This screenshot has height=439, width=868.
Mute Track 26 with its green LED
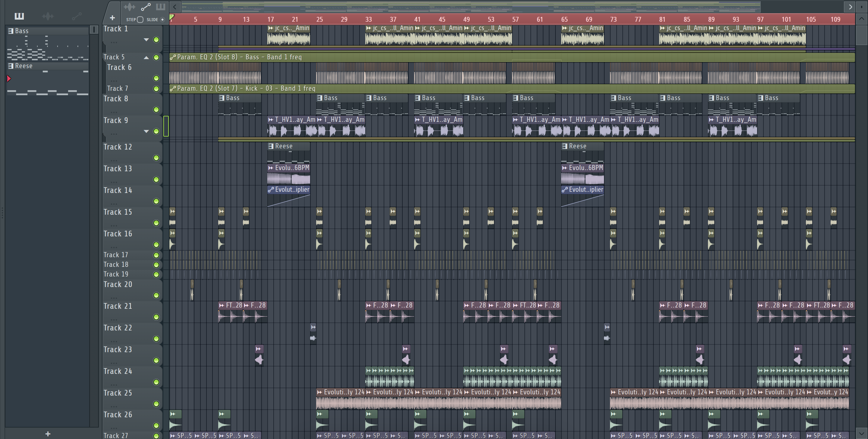coord(156,426)
